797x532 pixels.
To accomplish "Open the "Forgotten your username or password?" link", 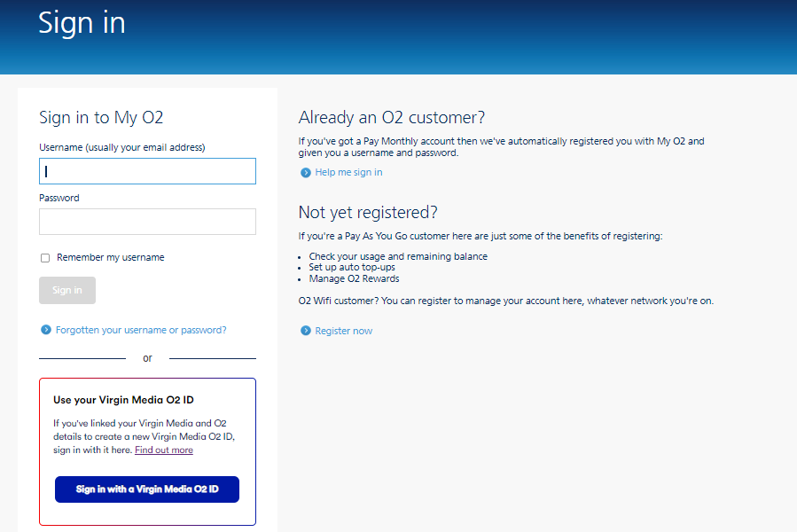I will click(x=144, y=329).
